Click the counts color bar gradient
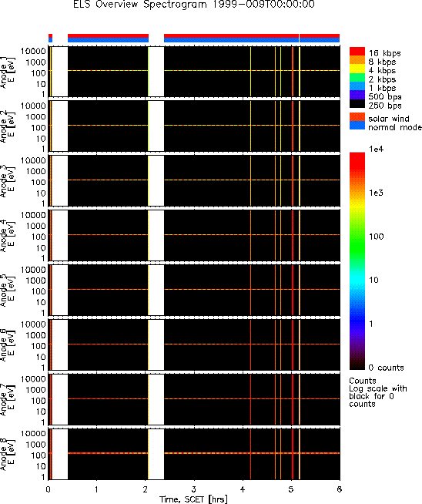This screenshot has width=422, height=504. [x=357, y=261]
